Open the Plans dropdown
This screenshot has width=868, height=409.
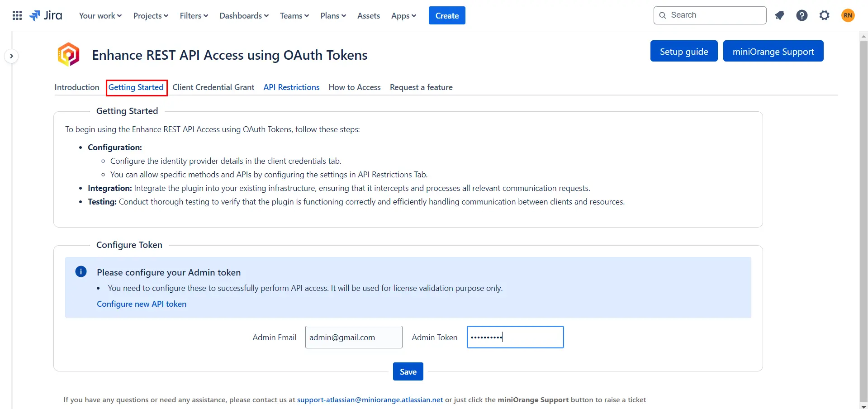(x=333, y=15)
